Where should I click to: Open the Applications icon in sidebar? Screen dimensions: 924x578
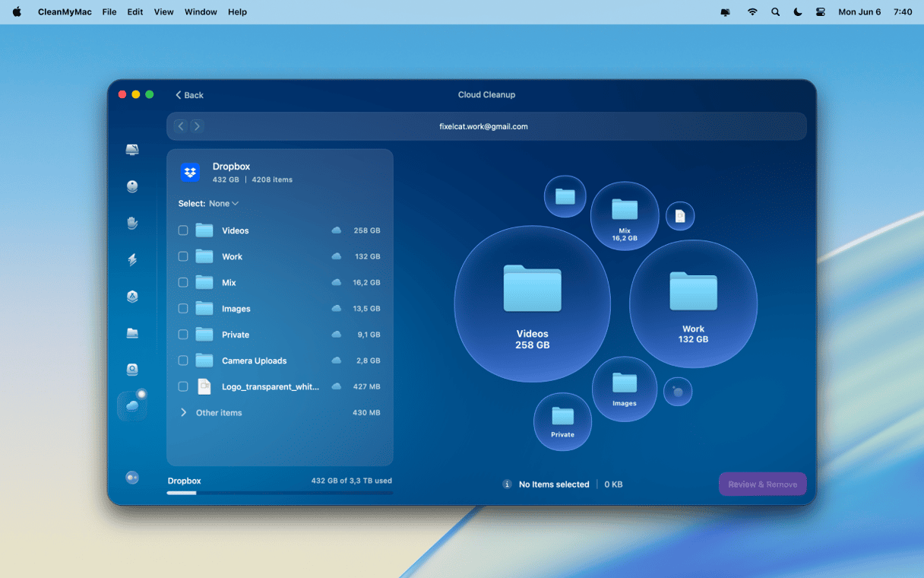[x=132, y=297]
